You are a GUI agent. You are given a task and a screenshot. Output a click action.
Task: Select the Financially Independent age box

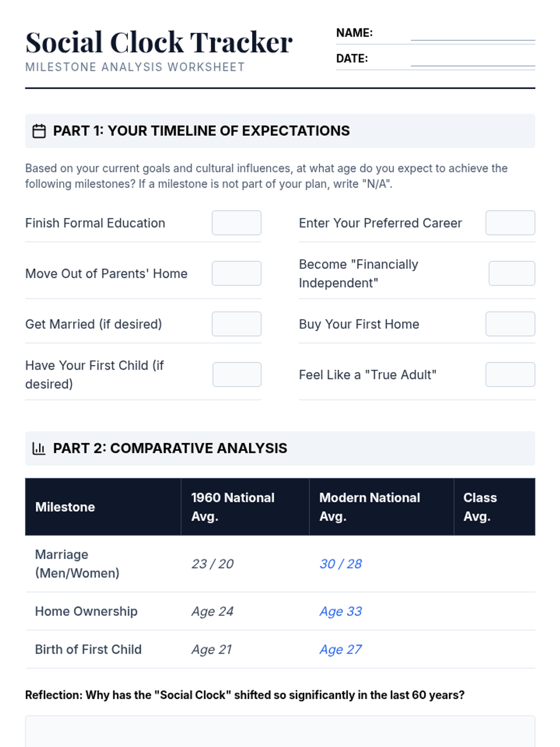tap(512, 273)
